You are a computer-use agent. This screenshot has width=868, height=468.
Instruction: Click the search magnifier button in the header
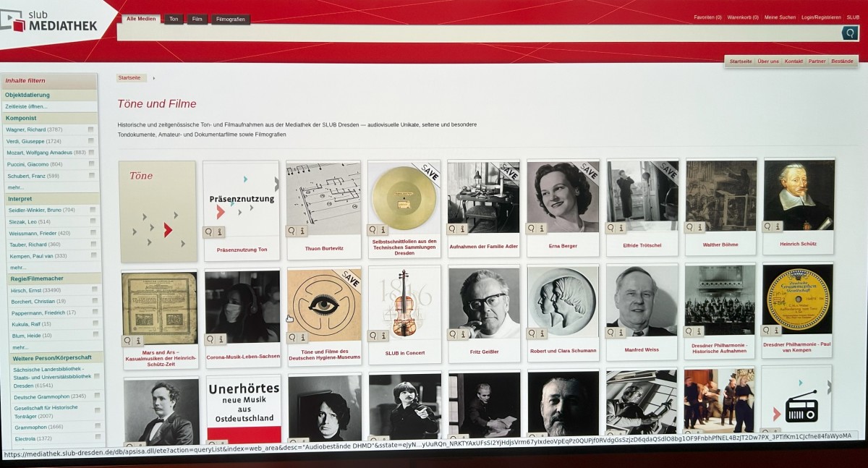(850, 33)
